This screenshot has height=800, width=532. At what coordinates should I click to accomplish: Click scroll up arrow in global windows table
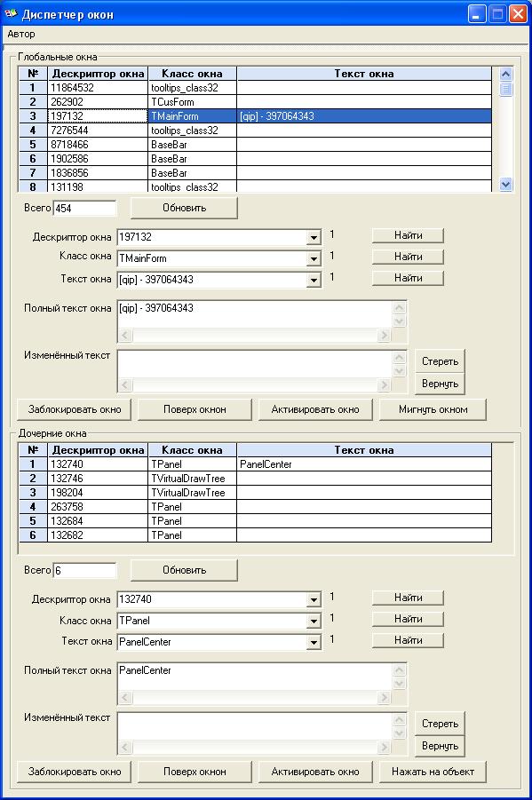(505, 74)
